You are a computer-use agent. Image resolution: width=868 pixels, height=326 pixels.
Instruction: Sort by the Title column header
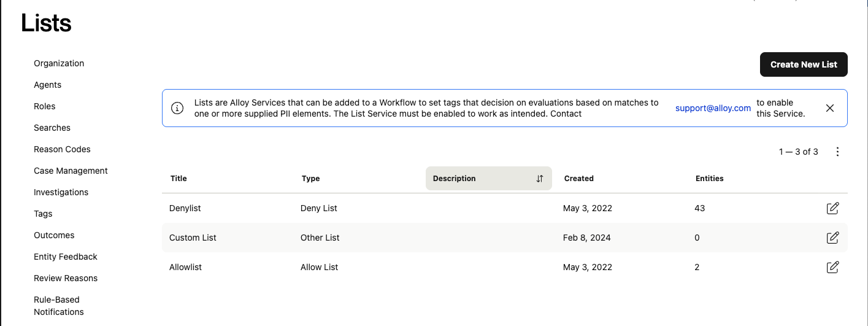pyautogui.click(x=179, y=179)
